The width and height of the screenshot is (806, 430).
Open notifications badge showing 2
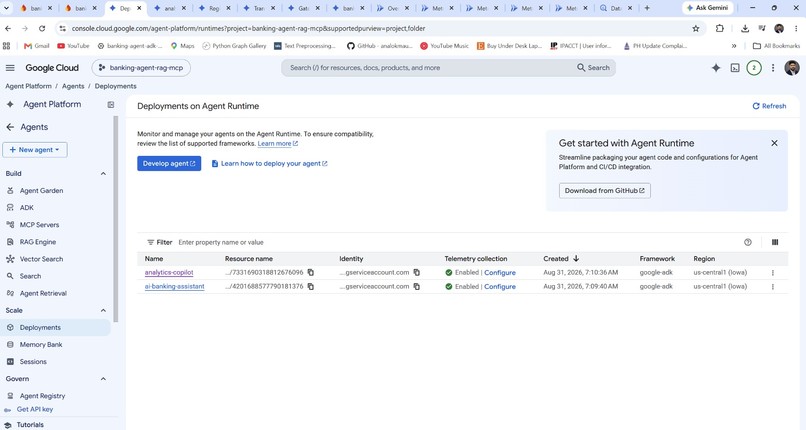(754, 68)
